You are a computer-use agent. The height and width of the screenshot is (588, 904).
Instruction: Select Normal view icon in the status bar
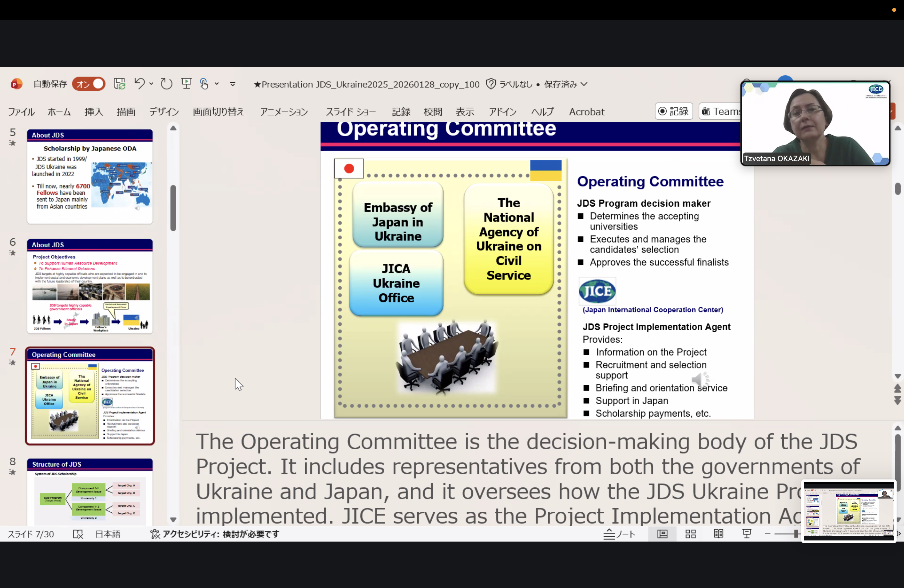pyautogui.click(x=662, y=534)
